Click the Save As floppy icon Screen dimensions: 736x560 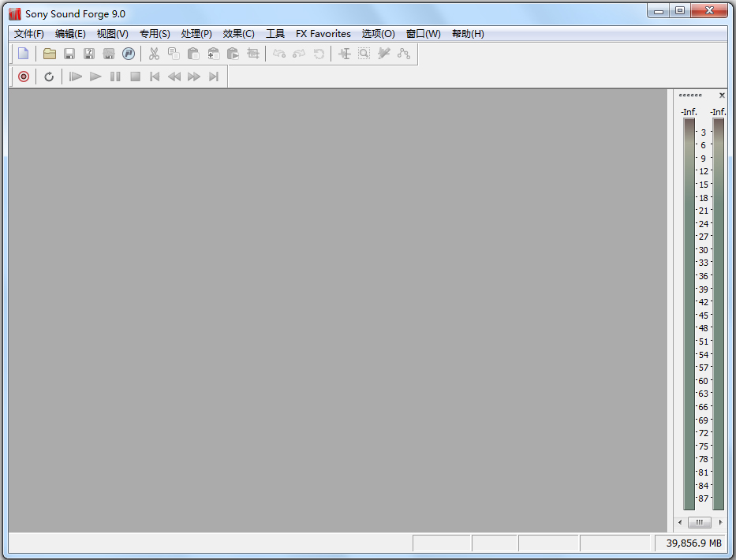88,54
